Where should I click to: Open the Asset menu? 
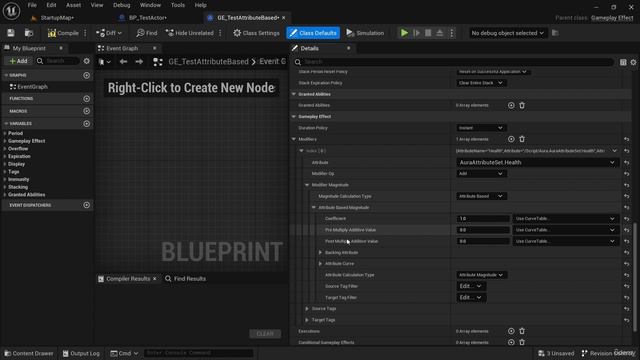(x=73, y=5)
